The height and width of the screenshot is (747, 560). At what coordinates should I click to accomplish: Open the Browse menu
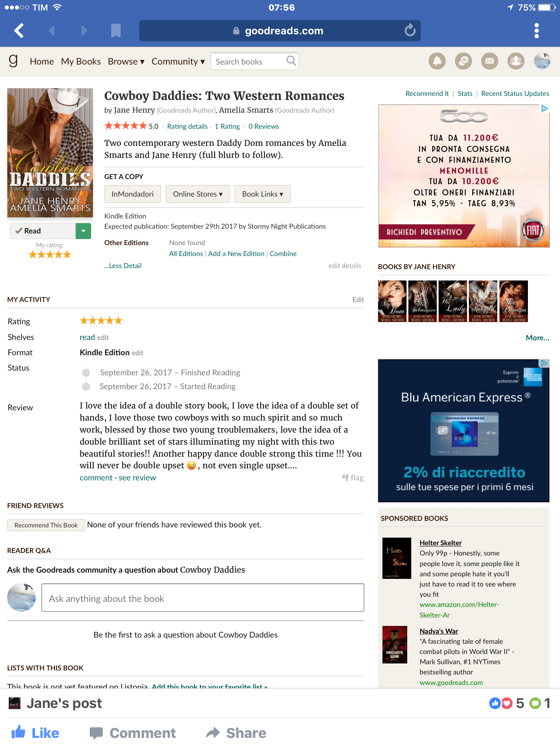(x=126, y=61)
